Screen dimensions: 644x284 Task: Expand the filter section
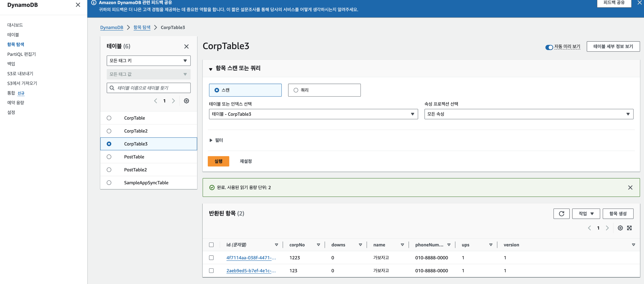pyautogui.click(x=211, y=140)
